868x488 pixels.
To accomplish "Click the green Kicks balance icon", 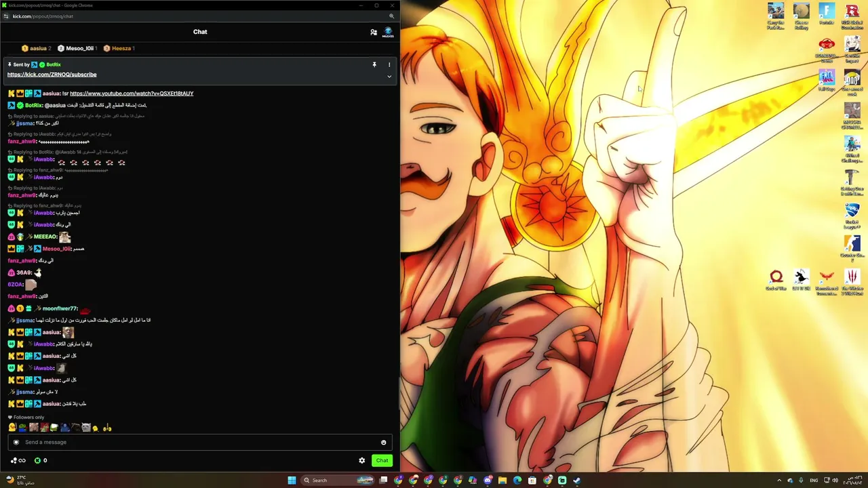I will pos(38,461).
